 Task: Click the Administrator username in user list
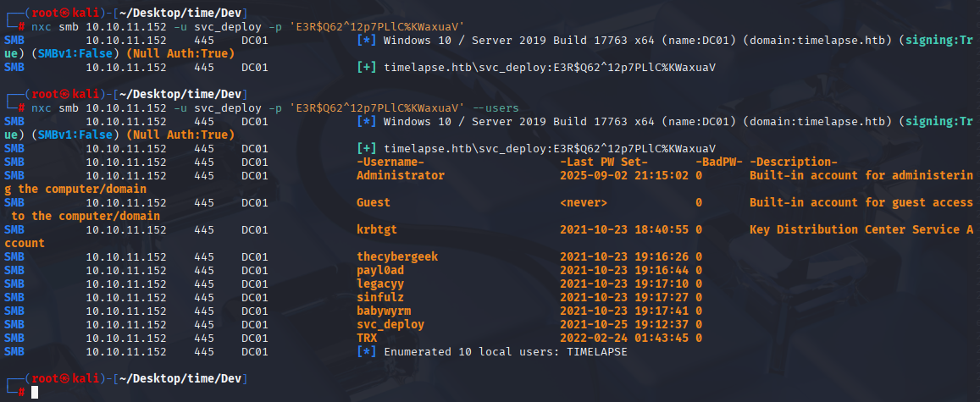[401, 175]
